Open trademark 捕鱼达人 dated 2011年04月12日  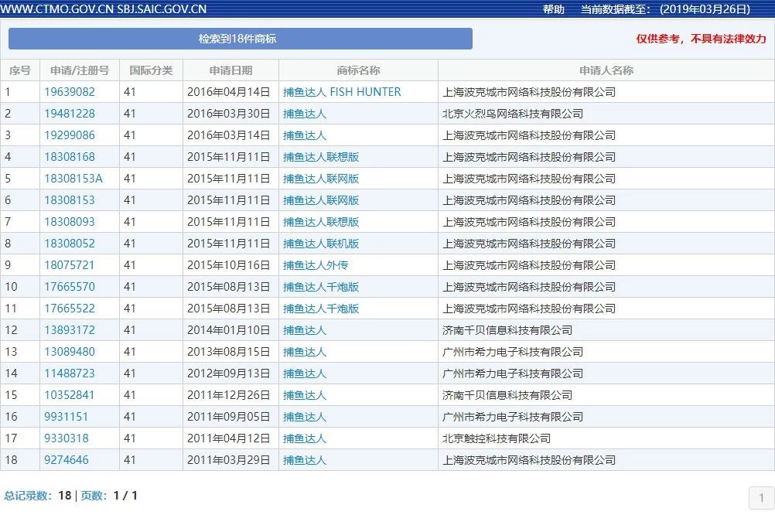[x=305, y=438]
